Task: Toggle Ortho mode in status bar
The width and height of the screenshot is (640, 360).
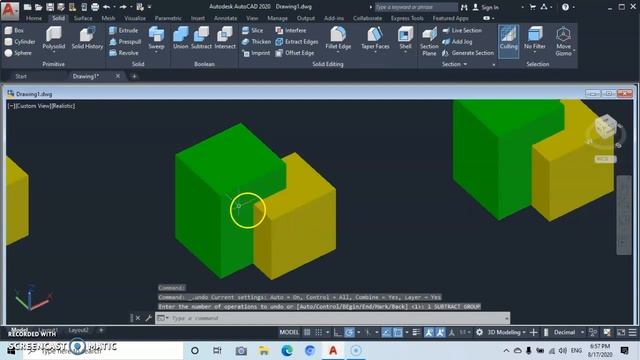Action: tap(338, 332)
